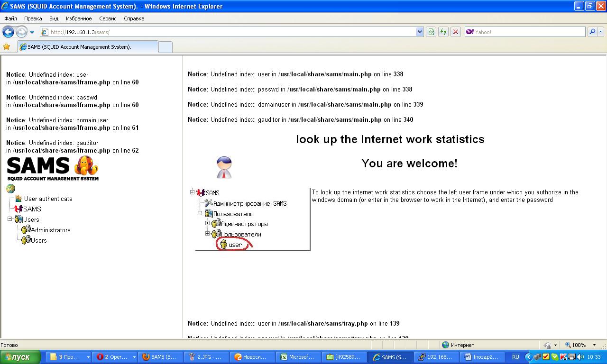This screenshot has height=364, width=607.
Task: Click the IE Forward arrow button
Action: tap(21, 32)
